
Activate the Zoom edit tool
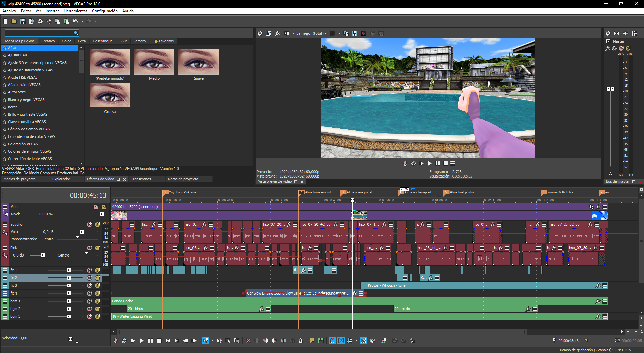[237, 341]
